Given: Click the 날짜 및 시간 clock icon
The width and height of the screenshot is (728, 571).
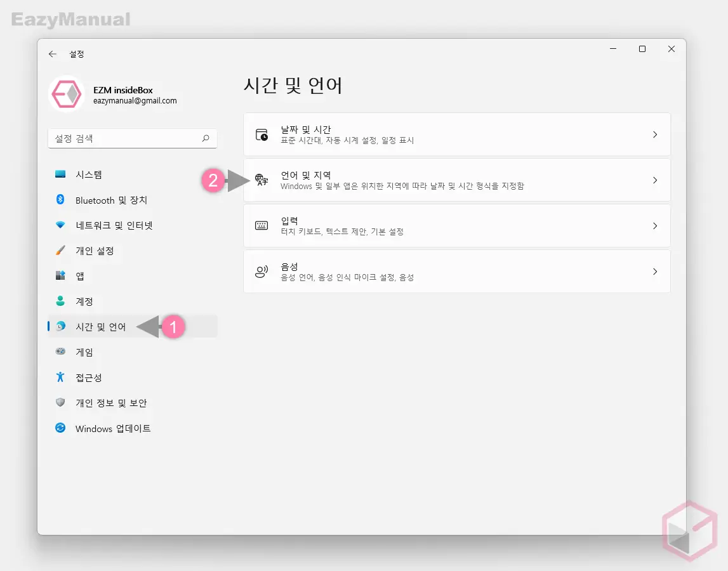Looking at the screenshot, I should [x=261, y=134].
